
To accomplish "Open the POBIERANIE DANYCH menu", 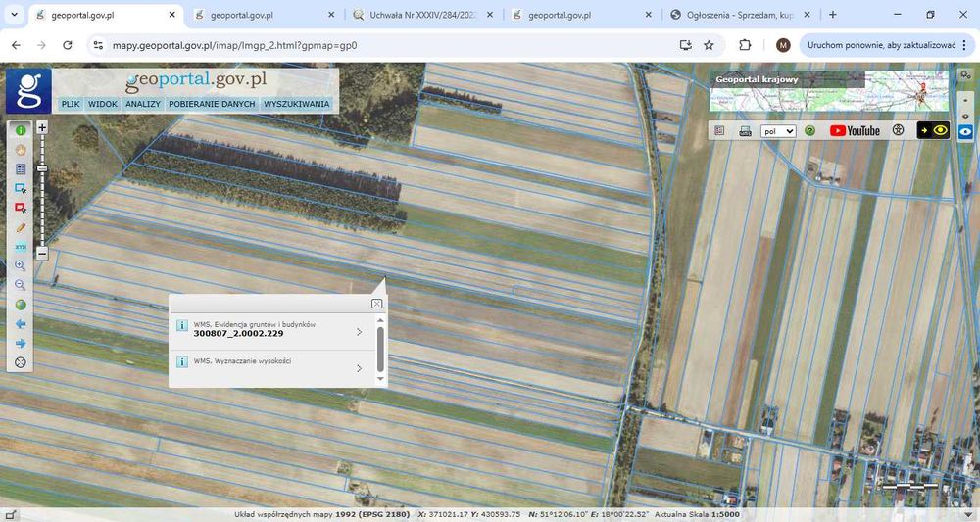I will pos(212,104).
